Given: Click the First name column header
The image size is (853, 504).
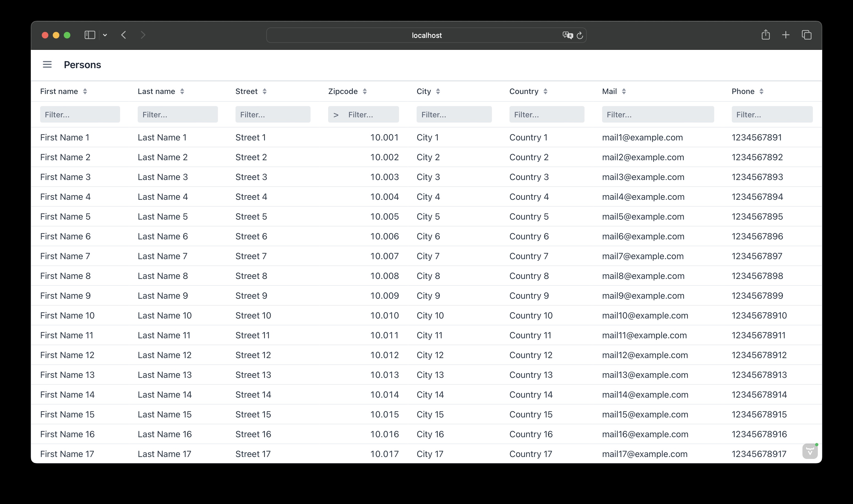Looking at the screenshot, I should (59, 91).
